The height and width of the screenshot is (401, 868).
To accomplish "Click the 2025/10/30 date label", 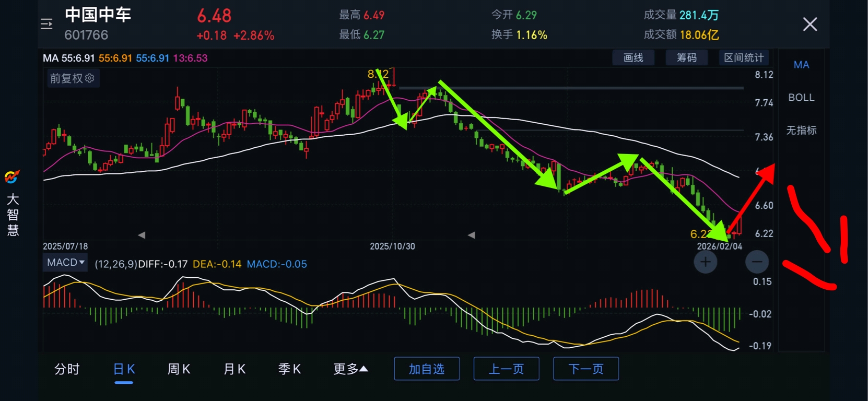I will pyautogui.click(x=392, y=246).
